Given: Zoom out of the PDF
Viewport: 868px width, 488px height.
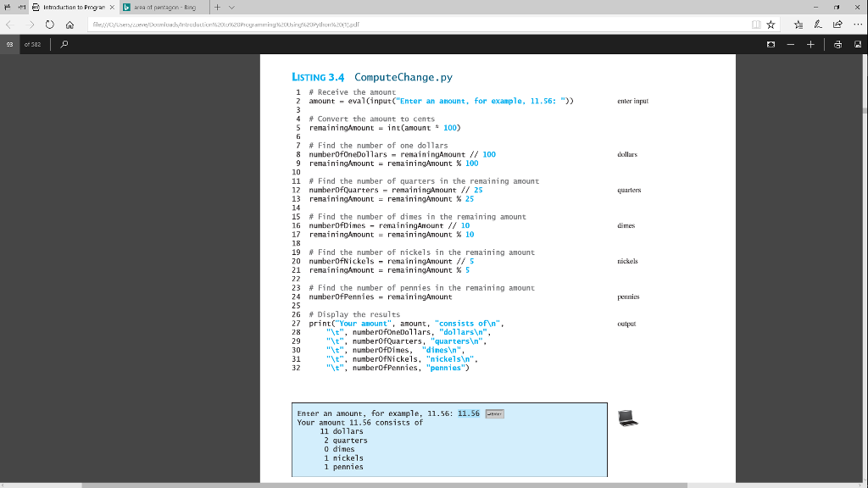Looking at the screenshot, I should (x=791, y=42).
